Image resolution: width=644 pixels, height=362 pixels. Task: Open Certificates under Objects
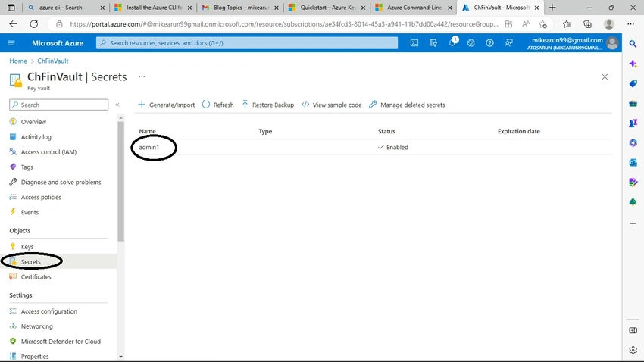[x=36, y=277]
